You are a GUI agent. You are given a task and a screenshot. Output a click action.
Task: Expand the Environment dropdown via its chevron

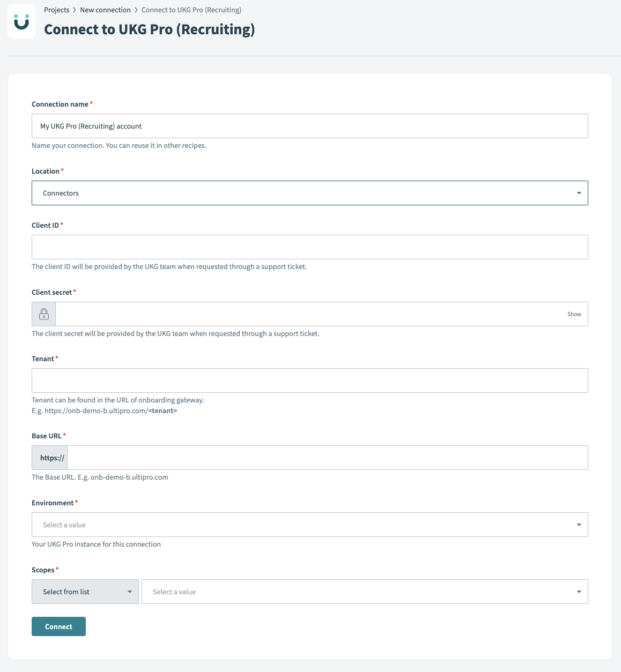click(x=579, y=524)
